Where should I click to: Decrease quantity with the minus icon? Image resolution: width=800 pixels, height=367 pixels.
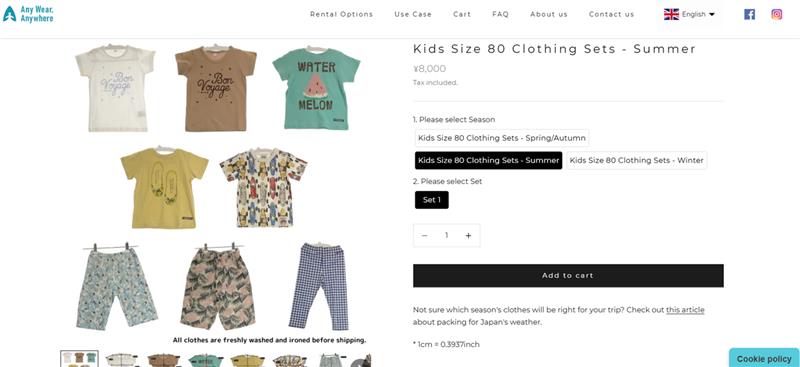424,235
